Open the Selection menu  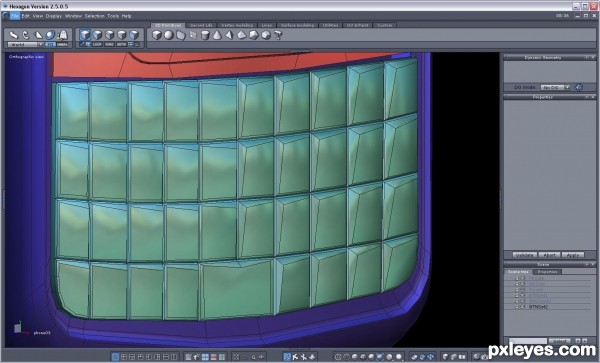point(95,16)
